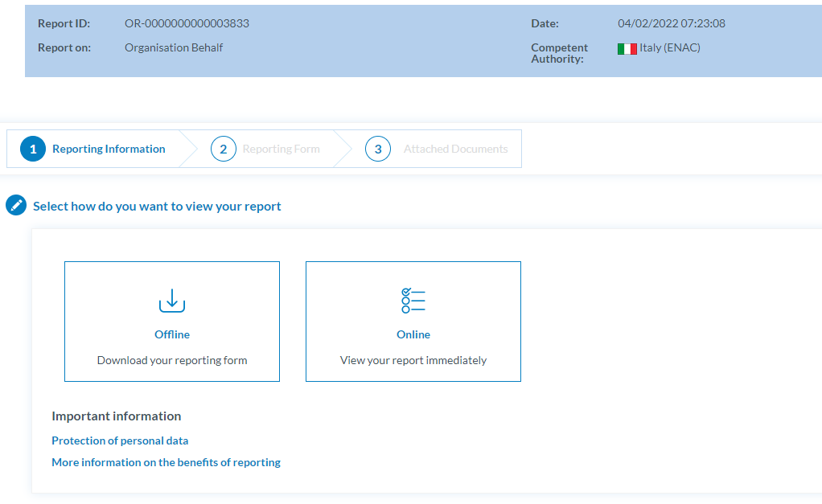Click the 'Organisation Behalf' value
822x504 pixels.
tap(174, 47)
